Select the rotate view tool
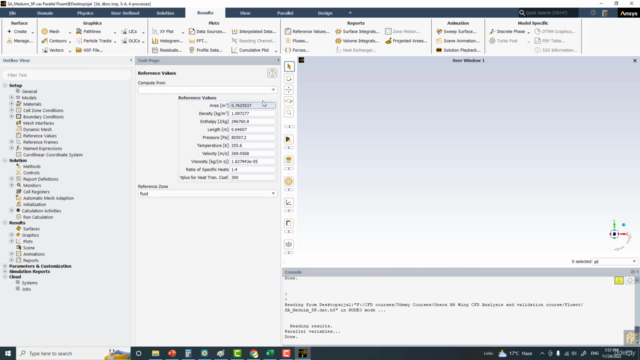640x360 pixels. tap(289, 78)
